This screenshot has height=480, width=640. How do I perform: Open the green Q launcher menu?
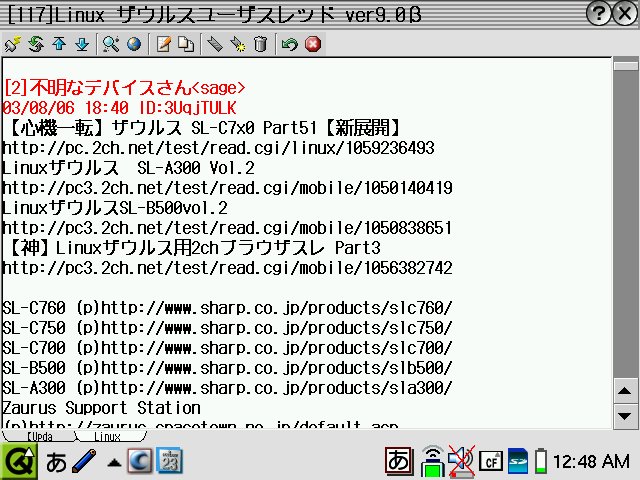coord(19,462)
